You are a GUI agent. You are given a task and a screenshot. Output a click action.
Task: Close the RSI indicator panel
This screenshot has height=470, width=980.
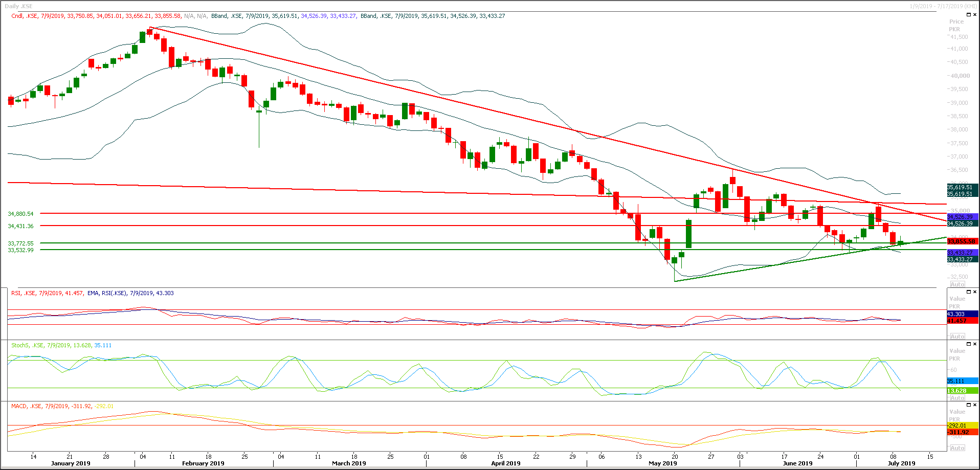click(975, 292)
